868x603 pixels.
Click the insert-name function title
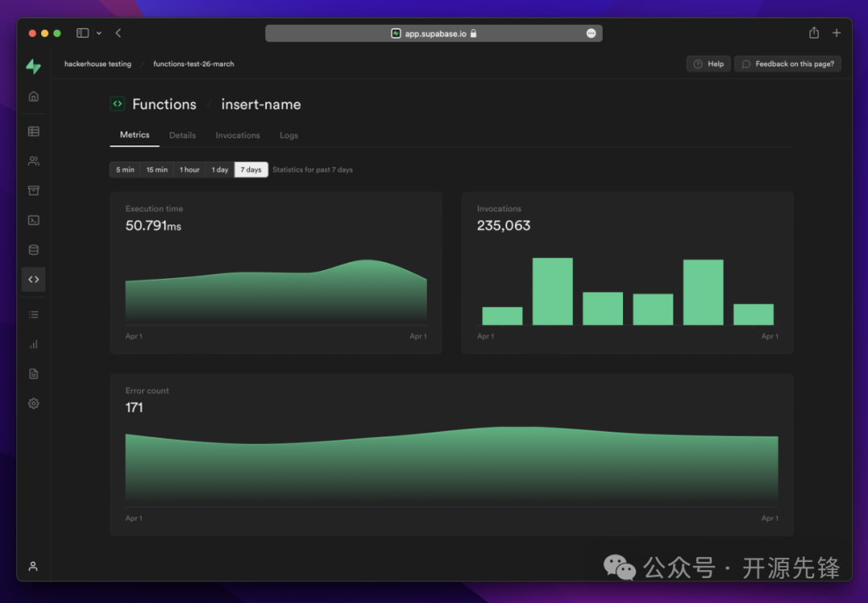(x=261, y=104)
